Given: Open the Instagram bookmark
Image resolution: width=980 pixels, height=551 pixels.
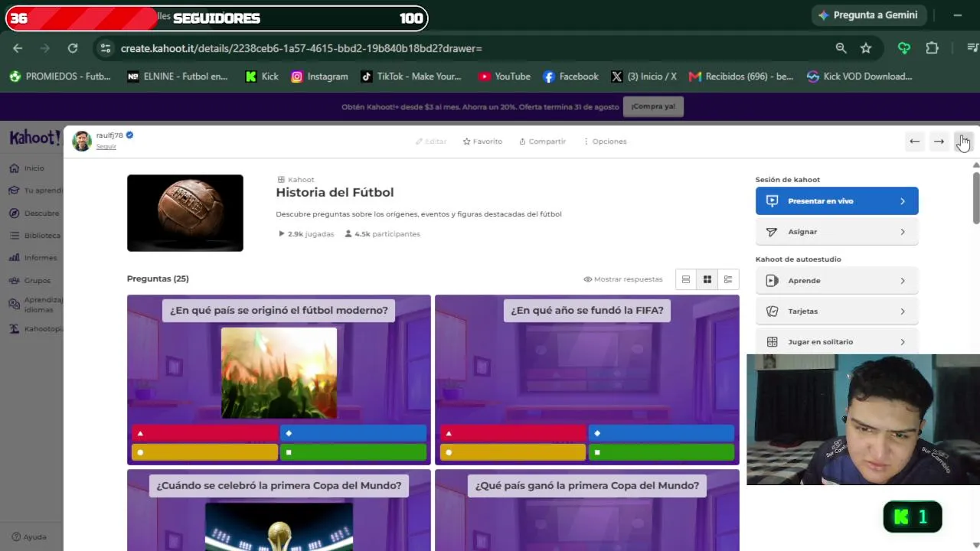Looking at the screenshot, I should 319,77.
